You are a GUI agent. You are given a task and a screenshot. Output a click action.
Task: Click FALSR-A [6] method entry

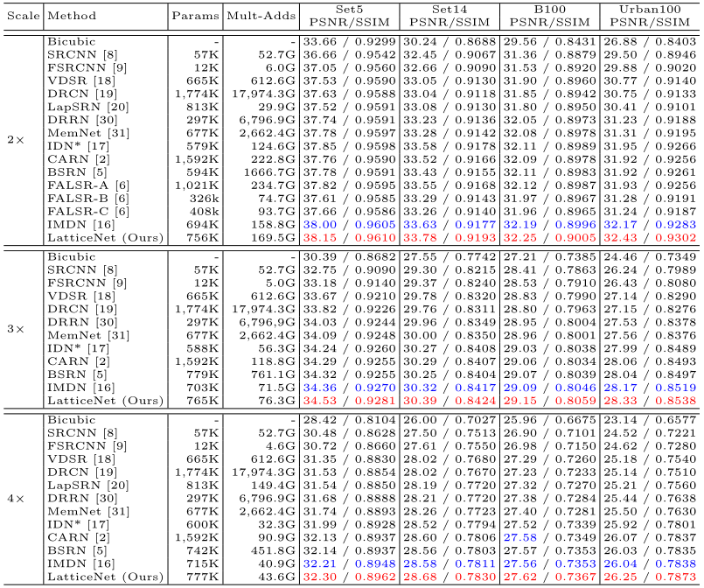tap(88, 185)
